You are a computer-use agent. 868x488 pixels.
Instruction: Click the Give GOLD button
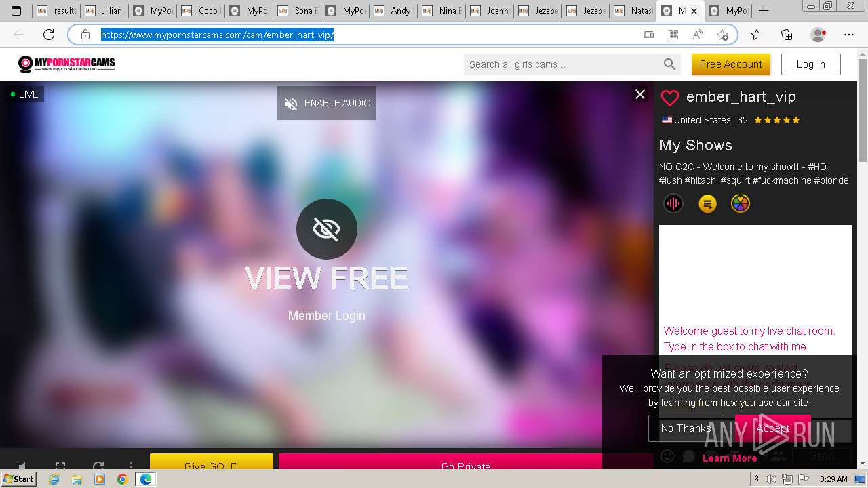click(212, 462)
